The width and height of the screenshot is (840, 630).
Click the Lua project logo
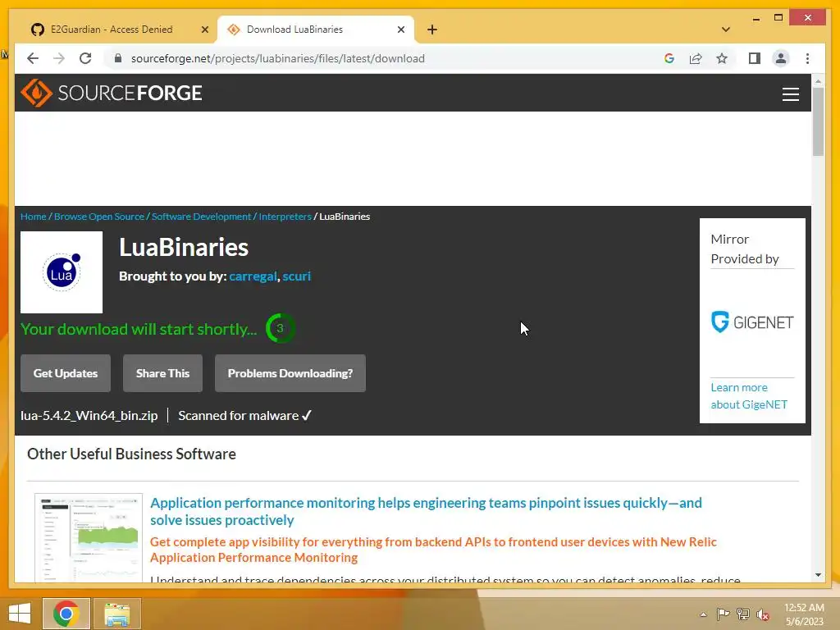point(62,272)
